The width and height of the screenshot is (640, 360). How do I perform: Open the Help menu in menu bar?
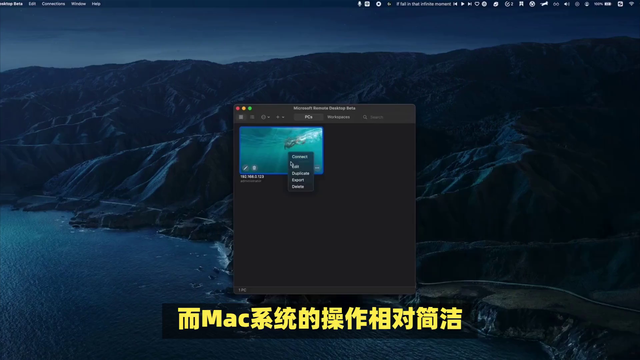(x=96, y=4)
